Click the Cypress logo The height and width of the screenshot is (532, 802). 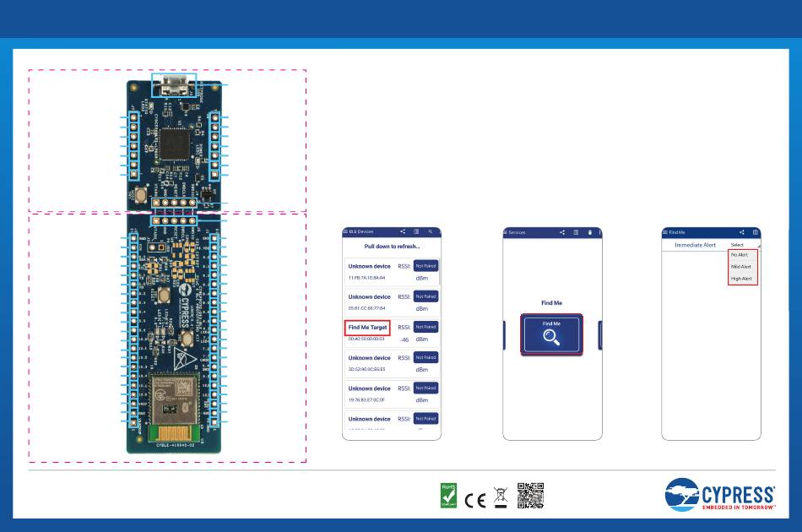pyautogui.click(x=720, y=495)
